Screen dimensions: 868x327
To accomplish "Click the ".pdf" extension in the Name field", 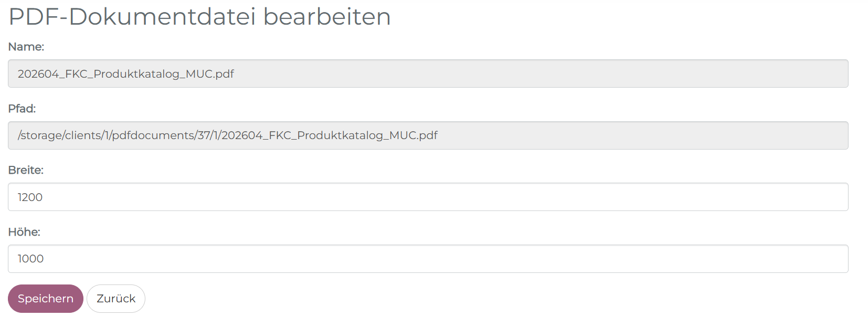I will [x=225, y=74].
